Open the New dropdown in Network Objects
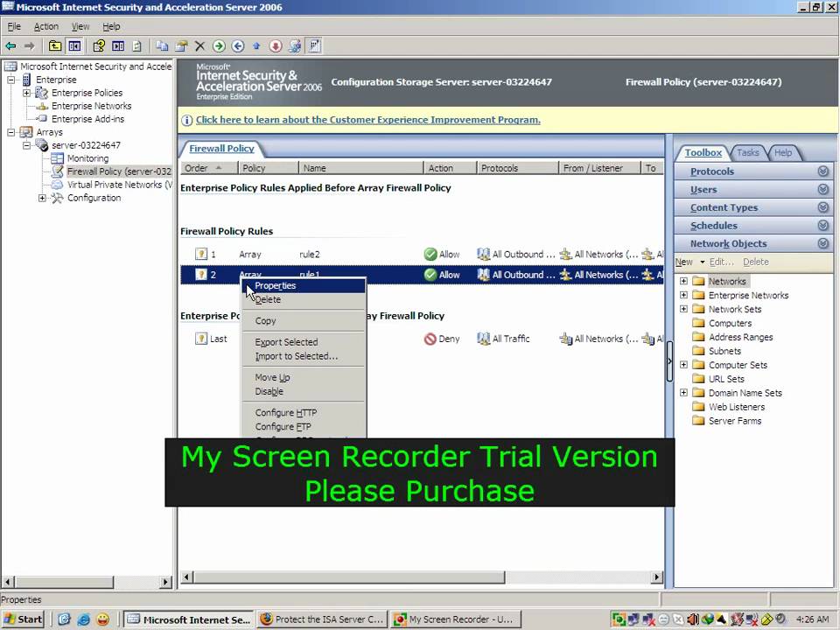The image size is (840, 630). [690, 262]
